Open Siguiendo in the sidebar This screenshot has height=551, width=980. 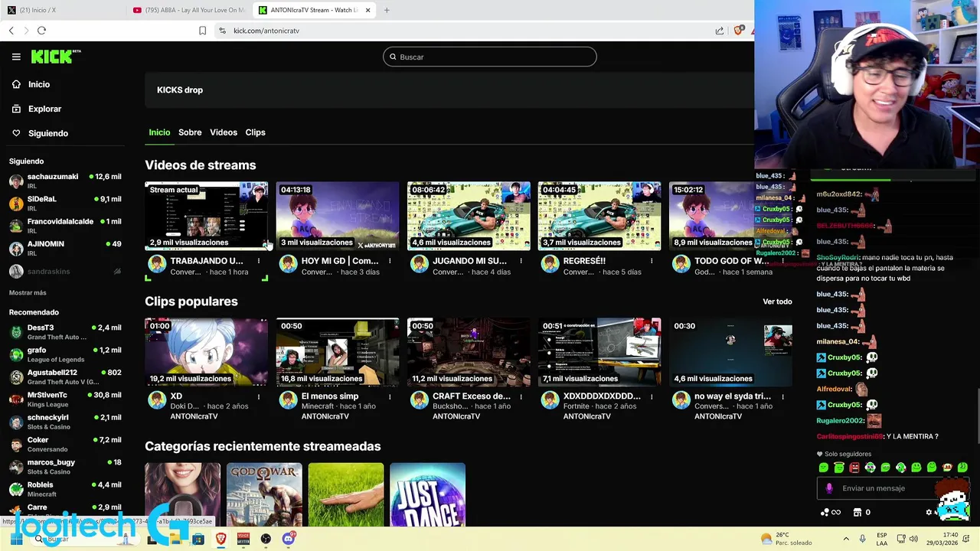coord(48,133)
